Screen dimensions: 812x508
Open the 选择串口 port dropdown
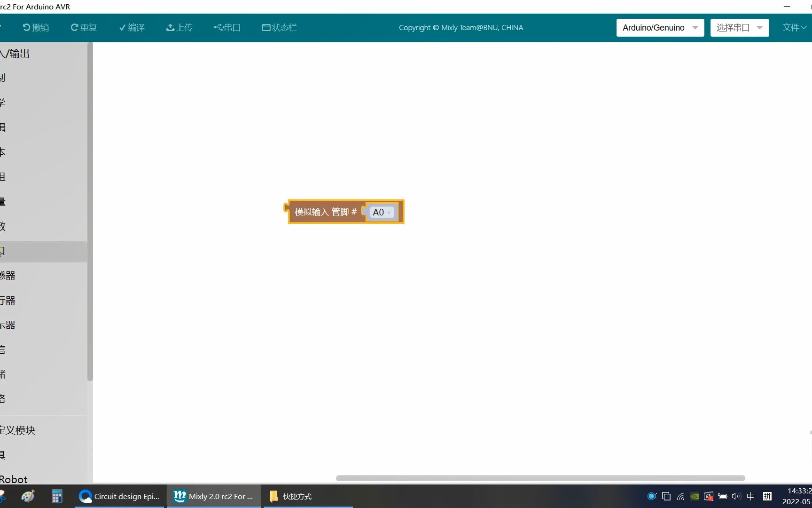pos(740,28)
